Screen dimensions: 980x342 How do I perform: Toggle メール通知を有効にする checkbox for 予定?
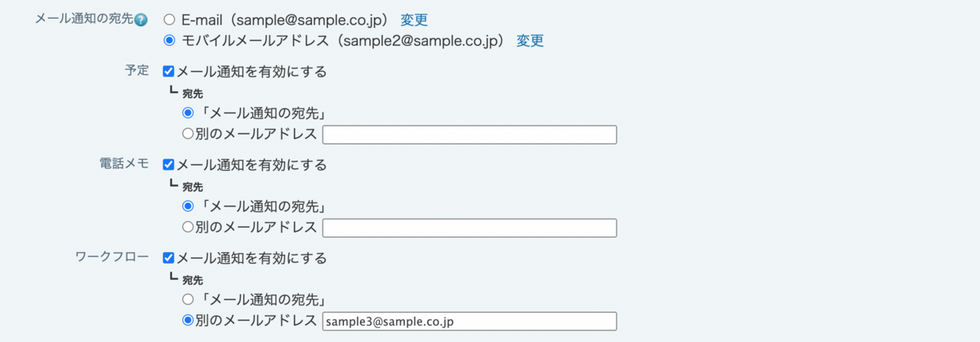tap(169, 72)
